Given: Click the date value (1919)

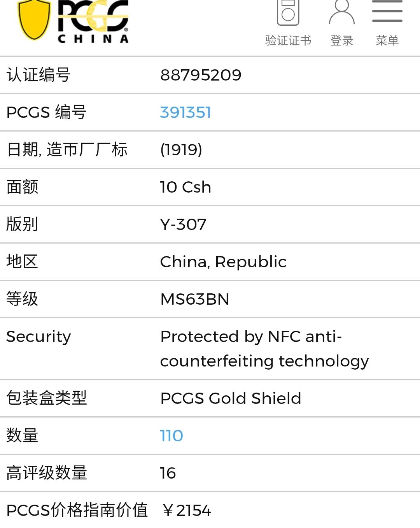Looking at the screenshot, I should click(181, 150).
